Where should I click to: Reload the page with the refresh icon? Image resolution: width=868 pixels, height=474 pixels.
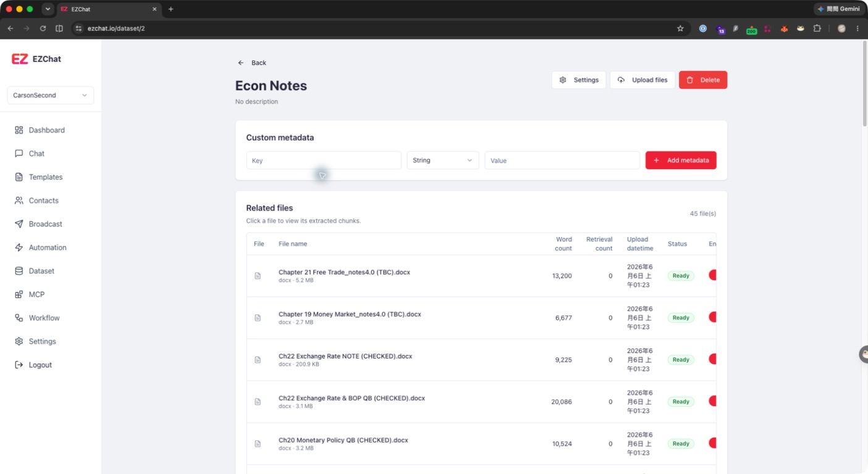pyautogui.click(x=43, y=28)
